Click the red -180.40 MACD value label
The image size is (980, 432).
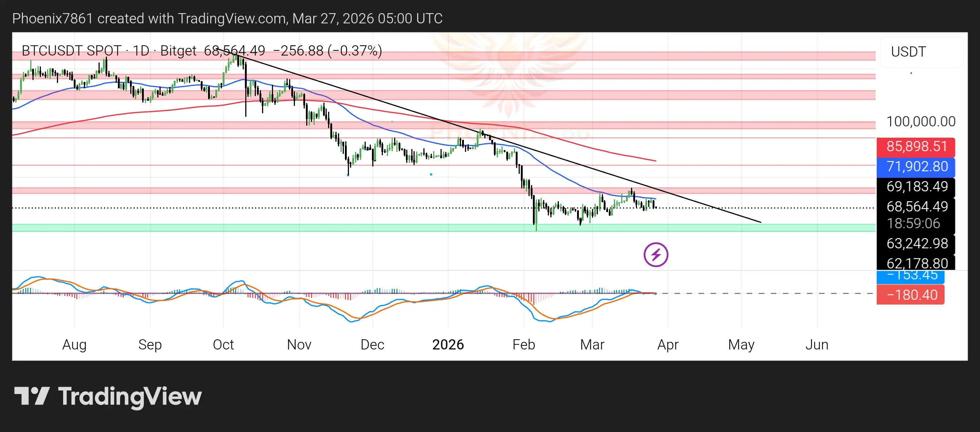[911, 295]
